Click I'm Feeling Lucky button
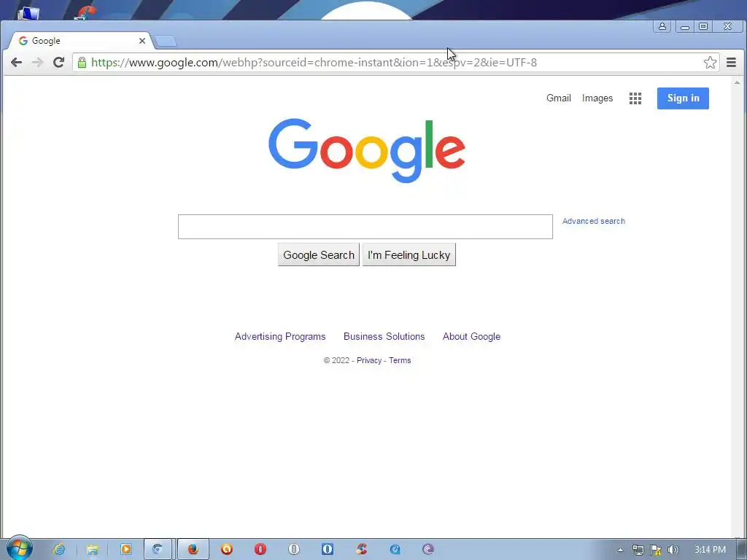747x560 pixels. 409,254
